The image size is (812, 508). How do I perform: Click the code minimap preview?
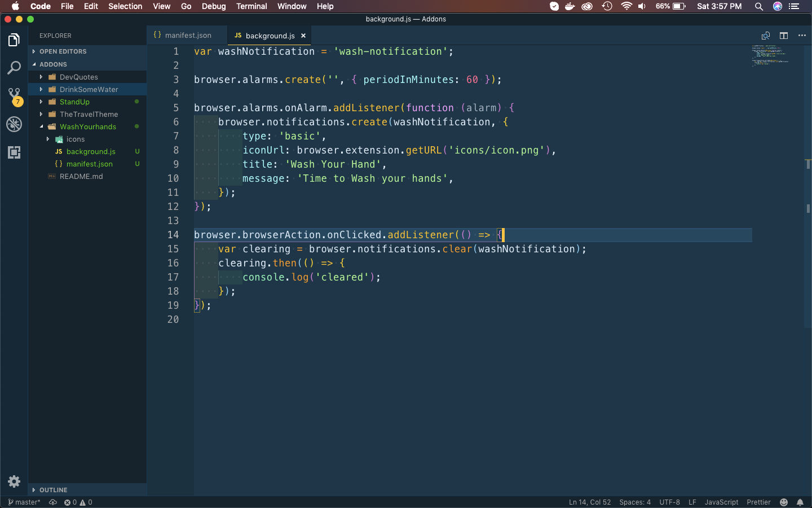coord(770,55)
